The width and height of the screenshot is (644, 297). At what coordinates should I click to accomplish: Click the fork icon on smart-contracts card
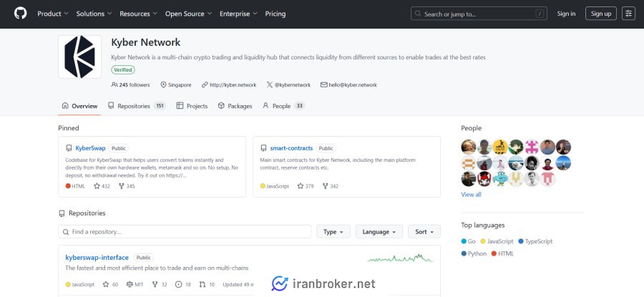[325, 186]
